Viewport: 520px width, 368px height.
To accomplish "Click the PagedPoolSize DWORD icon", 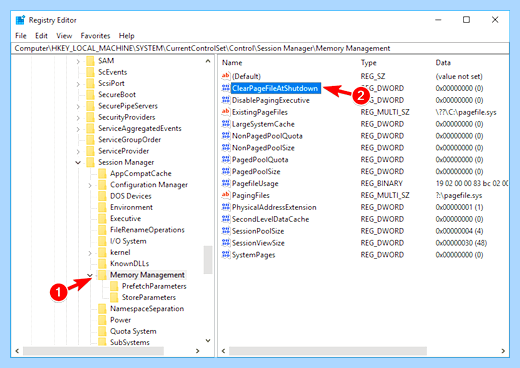I will tap(226, 171).
